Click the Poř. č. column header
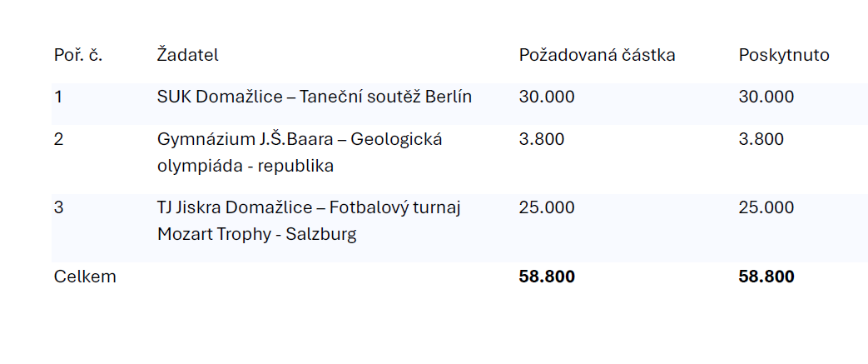 coord(78,56)
